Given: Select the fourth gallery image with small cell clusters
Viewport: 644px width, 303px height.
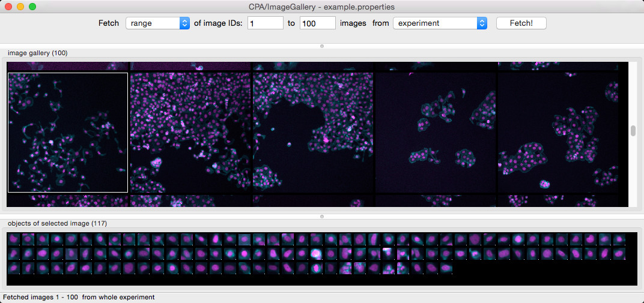Looking at the screenshot, I should pos(436,133).
